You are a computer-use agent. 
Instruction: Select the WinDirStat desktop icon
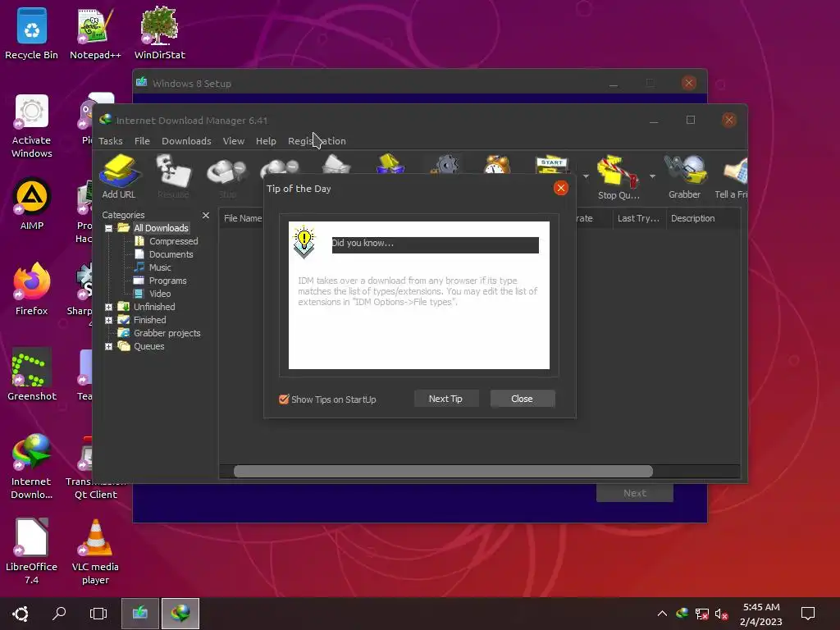pos(160,34)
